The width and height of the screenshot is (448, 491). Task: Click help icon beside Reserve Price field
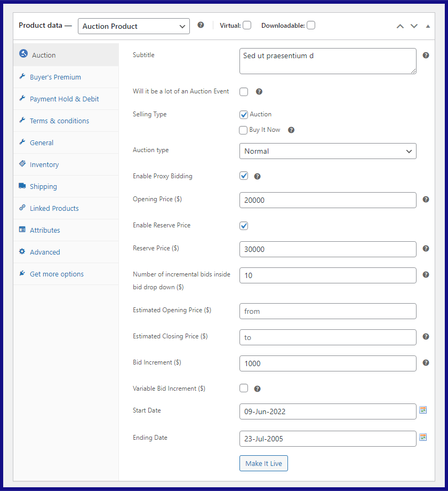pos(426,249)
